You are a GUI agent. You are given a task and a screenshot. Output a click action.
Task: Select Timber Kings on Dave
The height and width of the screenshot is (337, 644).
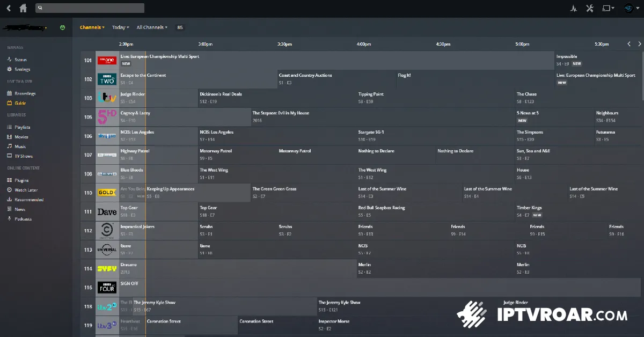[x=577, y=211]
